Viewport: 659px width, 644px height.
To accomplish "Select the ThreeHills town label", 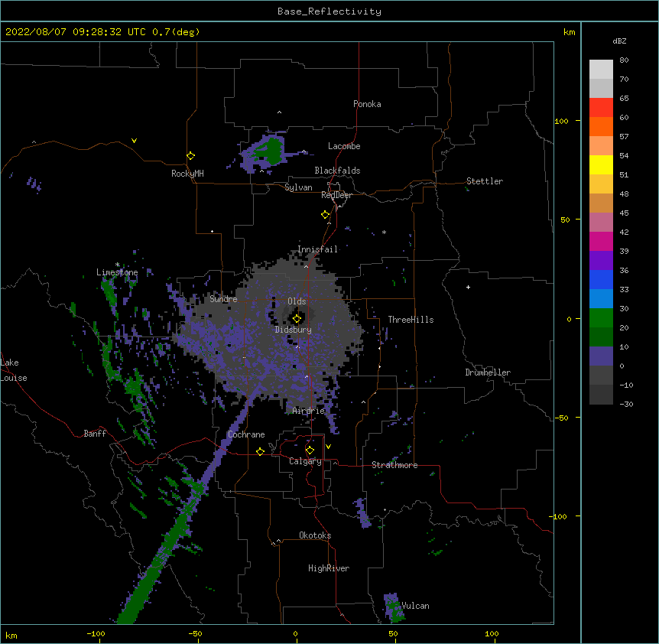I will 411,320.
